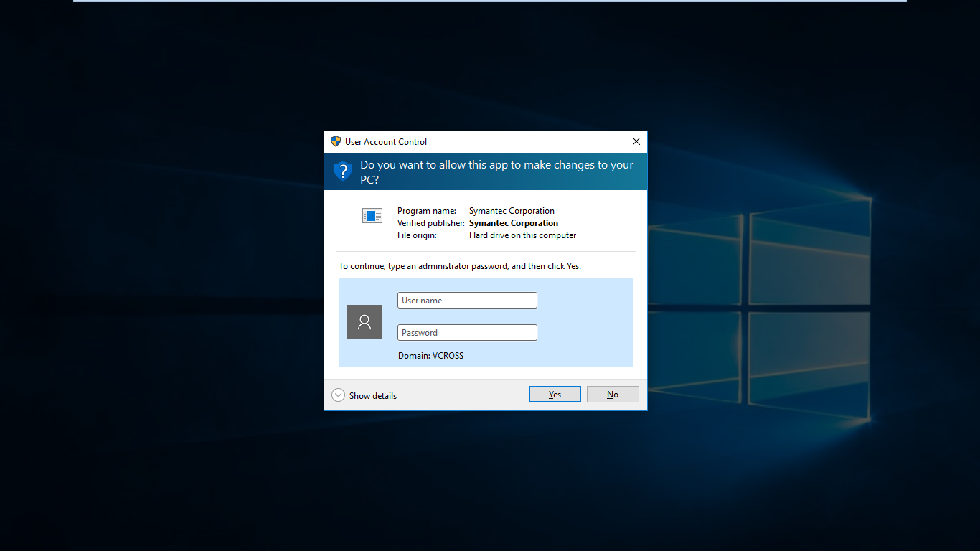Close the User Account Control dialog
The image size is (980, 551).
tap(636, 141)
